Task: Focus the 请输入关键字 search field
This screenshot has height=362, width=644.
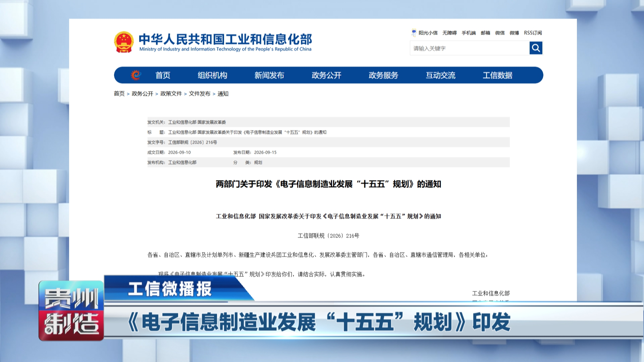Action: click(470, 48)
